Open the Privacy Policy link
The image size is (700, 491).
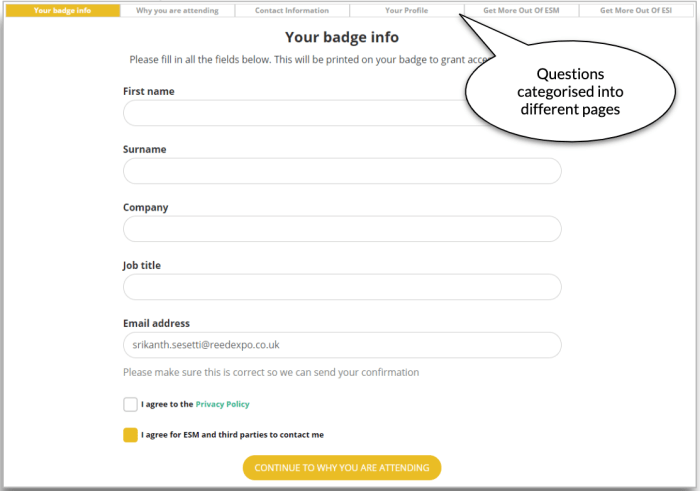click(x=222, y=405)
